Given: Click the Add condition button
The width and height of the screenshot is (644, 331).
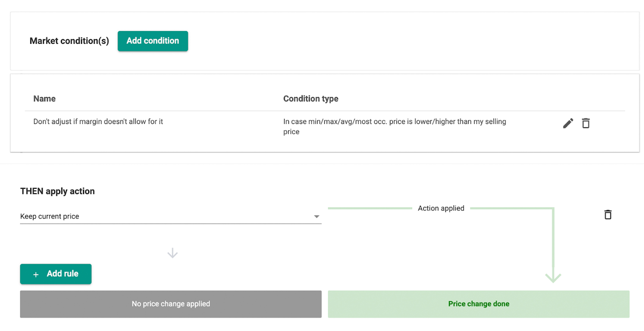Looking at the screenshot, I should 153,41.
